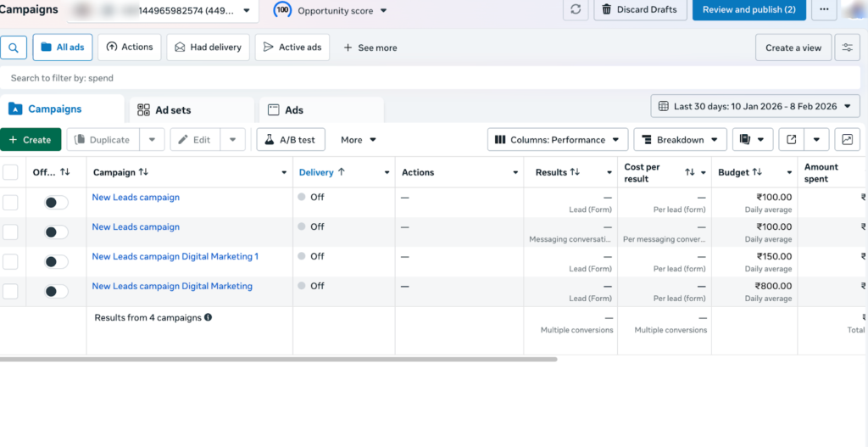Open New Leads campaign Digital Marketing link
The width and height of the screenshot is (868, 447).
coord(172,286)
